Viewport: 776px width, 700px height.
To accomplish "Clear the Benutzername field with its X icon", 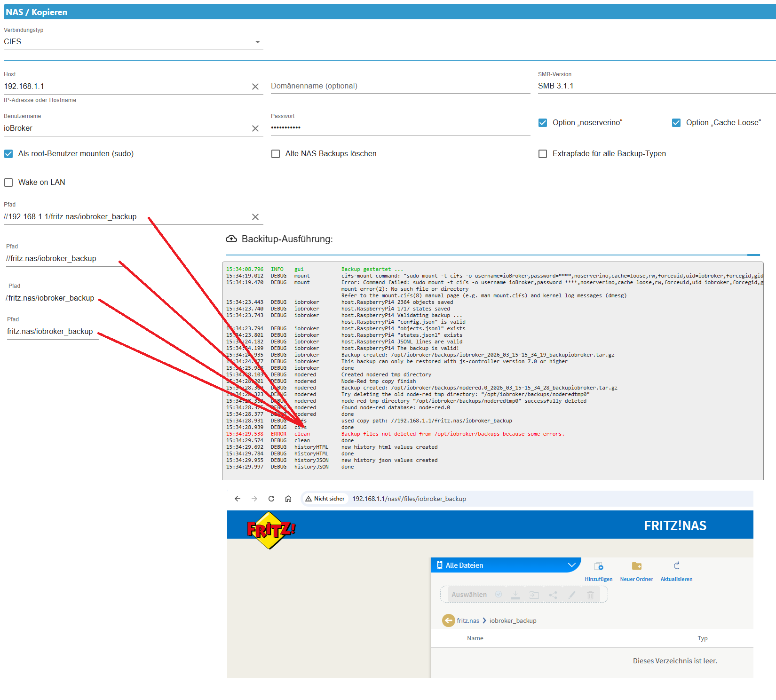I will pos(255,128).
